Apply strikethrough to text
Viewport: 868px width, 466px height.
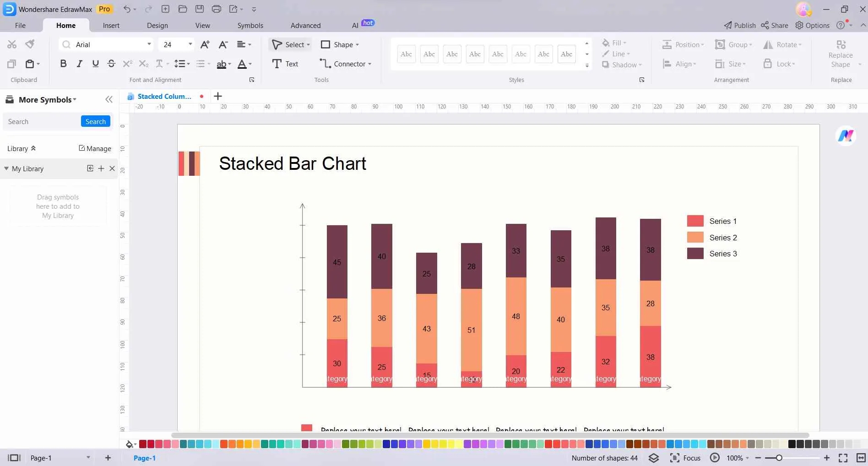(x=111, y=64)
